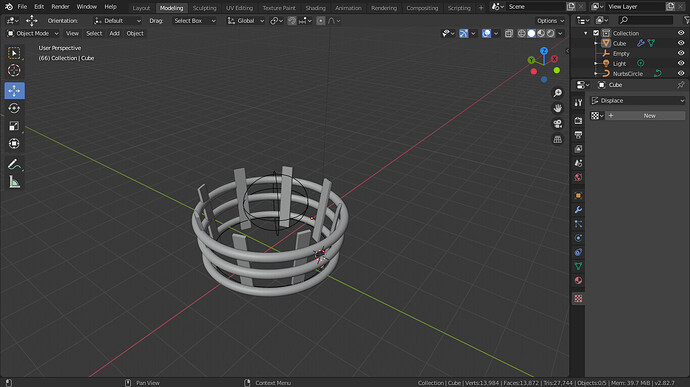Open the Material properties tab
The image size is (690, 387).
tap(578, 280)
